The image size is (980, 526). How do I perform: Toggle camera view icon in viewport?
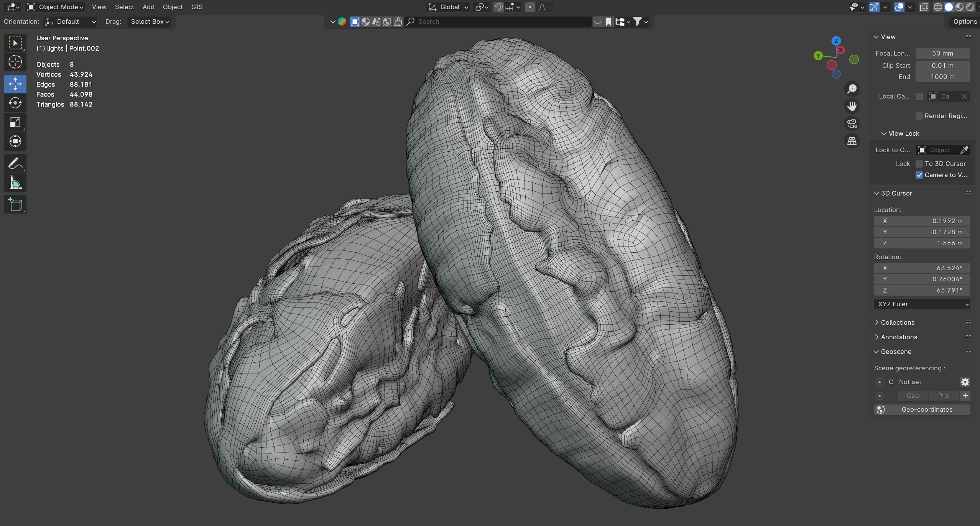(x=852, y=123)
